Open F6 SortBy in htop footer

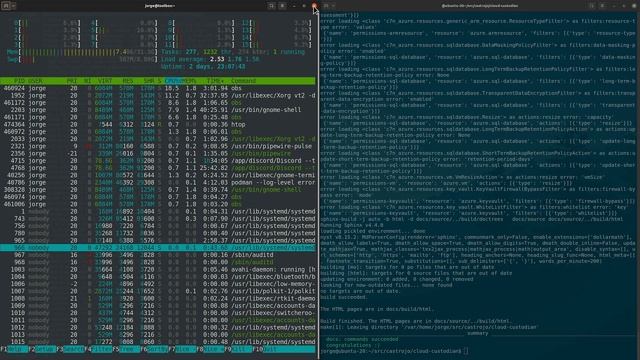pyautogui.click(x=154, y=349)
